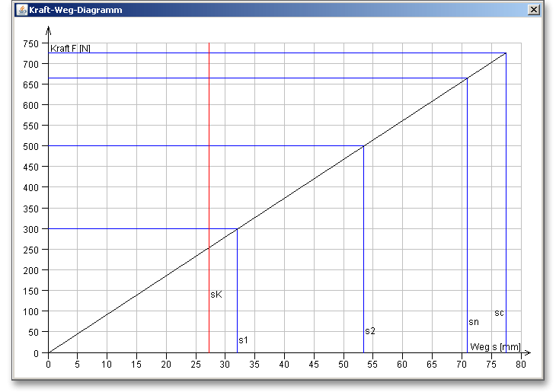Click the upper end of the diagonal line at sc
Viewport: 556px width, 392px height.
click(506, 53)
